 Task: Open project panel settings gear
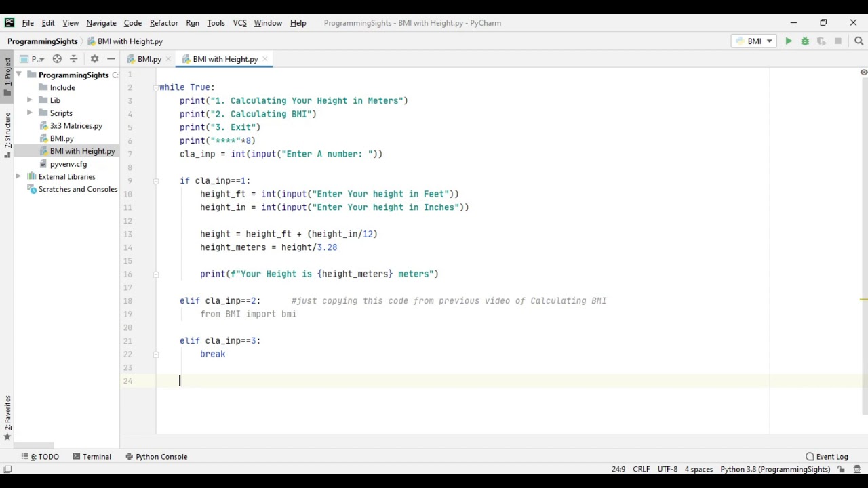tap(94, 59)
